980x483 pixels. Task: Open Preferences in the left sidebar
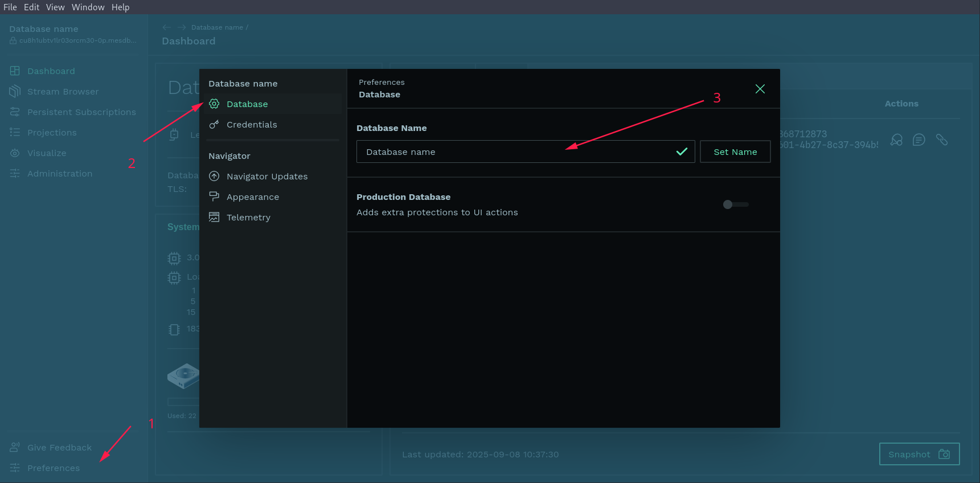(x=53, y=468)
